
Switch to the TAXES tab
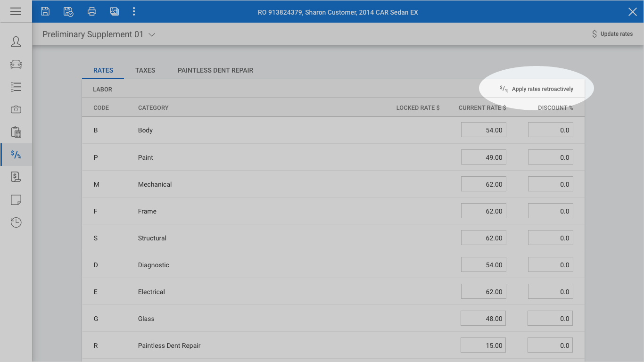[145, 70]
